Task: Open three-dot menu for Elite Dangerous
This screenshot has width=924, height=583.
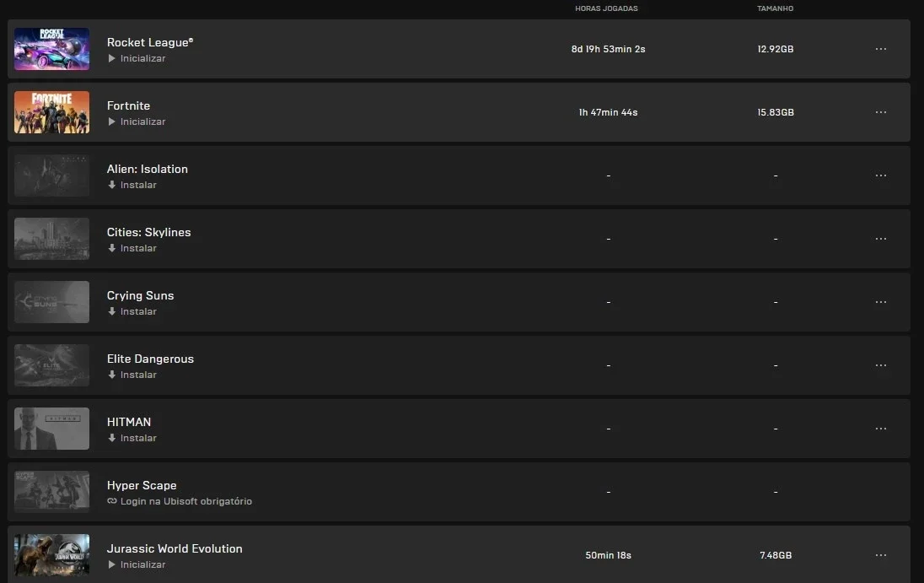Action: (x=880, y=365)
